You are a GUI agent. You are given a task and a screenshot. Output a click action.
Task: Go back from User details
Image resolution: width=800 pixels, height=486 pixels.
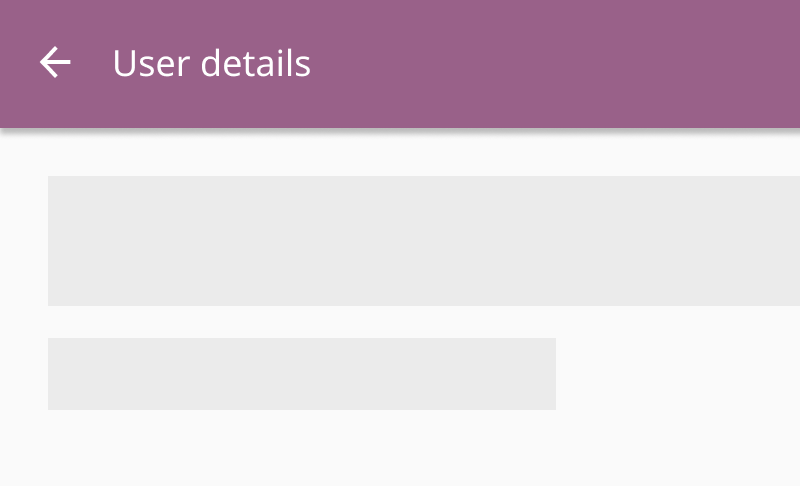coord(55,63)
